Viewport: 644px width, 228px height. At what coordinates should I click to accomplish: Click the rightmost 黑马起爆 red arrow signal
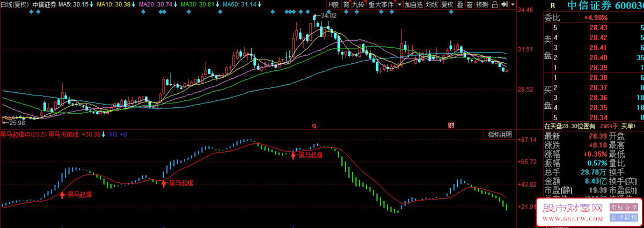click(293, 155)
